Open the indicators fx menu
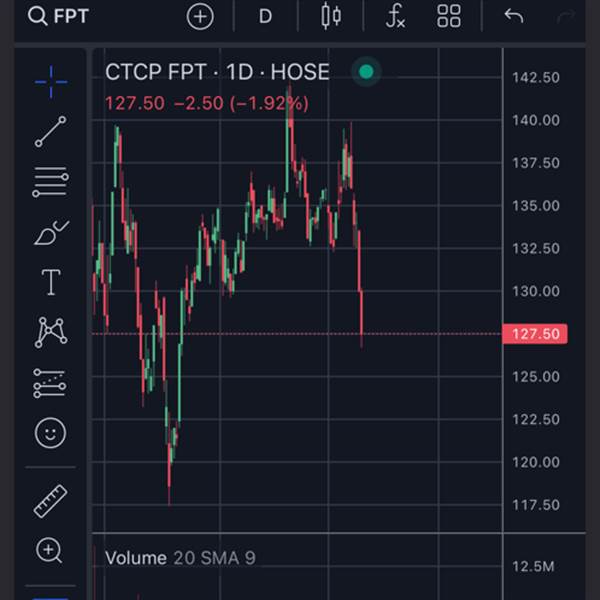600x600 pixels. tap(396, 16)
